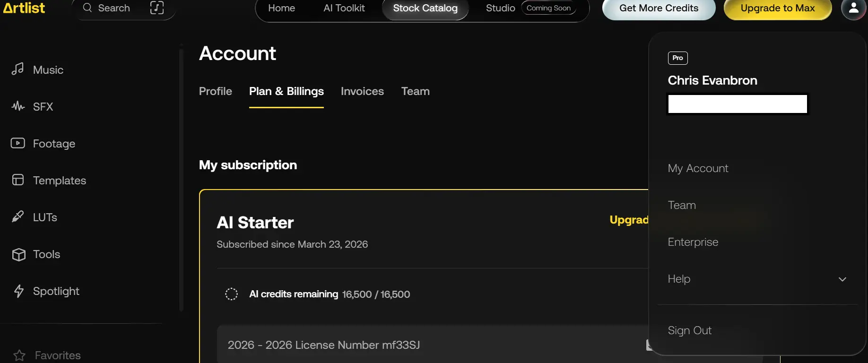Open the music recognition search icon
The width and height of the screenshot is (868, 363).
pyautogui.click(x=157, y=8)
